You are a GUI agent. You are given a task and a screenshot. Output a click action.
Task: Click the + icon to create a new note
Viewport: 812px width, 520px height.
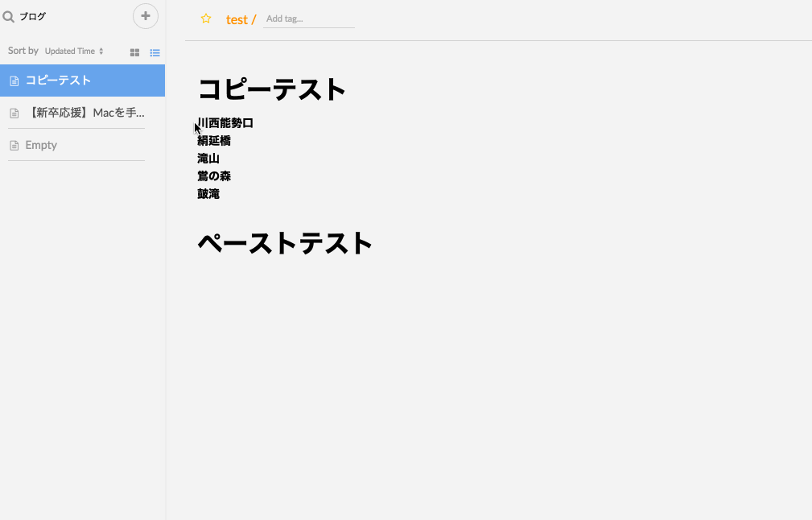(145, 16)
